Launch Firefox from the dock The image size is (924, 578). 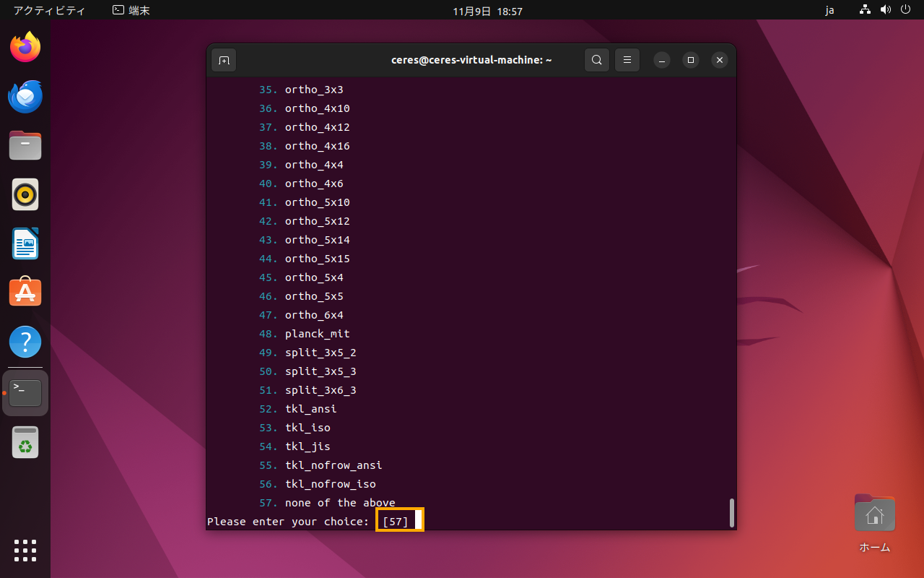coord(25,48)
